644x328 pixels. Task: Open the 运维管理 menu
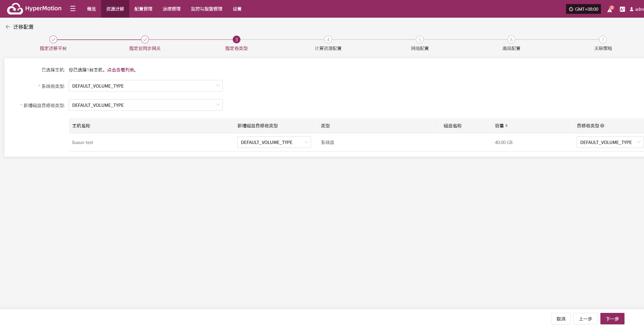(x=172, y=9)
